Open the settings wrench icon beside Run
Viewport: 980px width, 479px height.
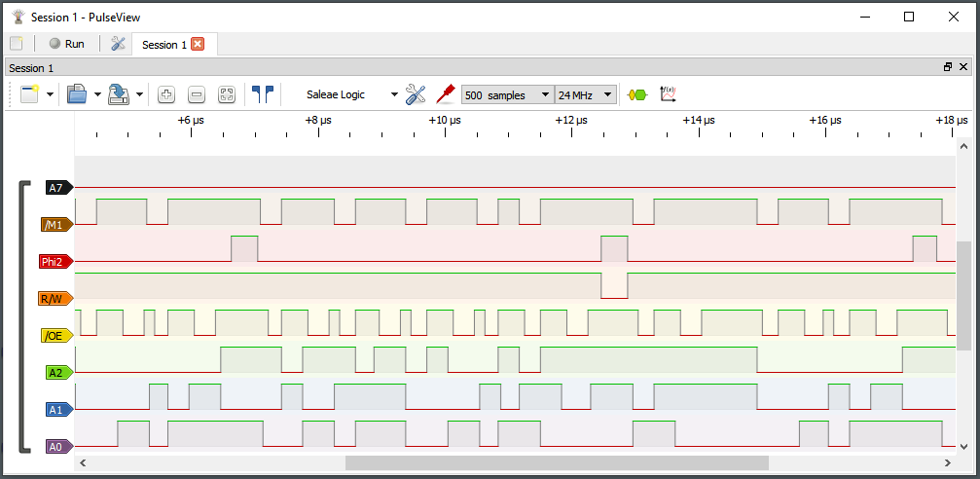(118, 44)
